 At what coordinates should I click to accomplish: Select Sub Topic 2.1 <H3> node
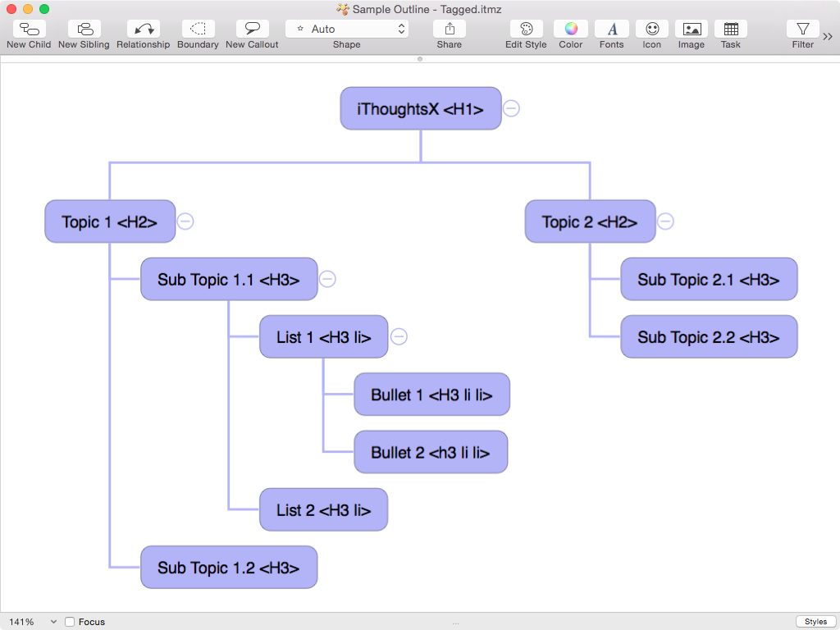coord(710,279)
